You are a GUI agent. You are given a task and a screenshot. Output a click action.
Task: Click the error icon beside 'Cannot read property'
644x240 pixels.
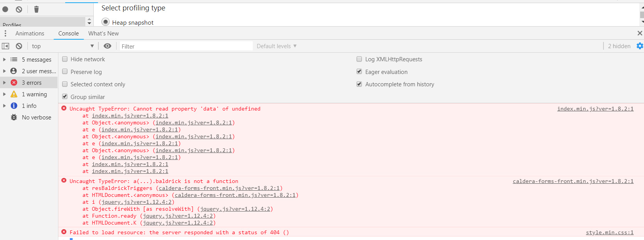(64, 108)
